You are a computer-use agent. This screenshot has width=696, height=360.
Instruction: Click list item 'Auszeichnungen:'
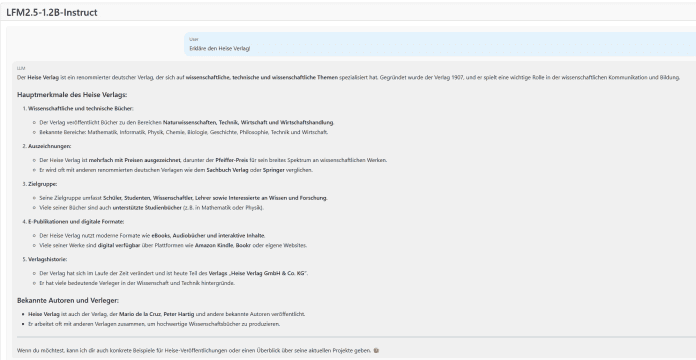tap(49, 146)
